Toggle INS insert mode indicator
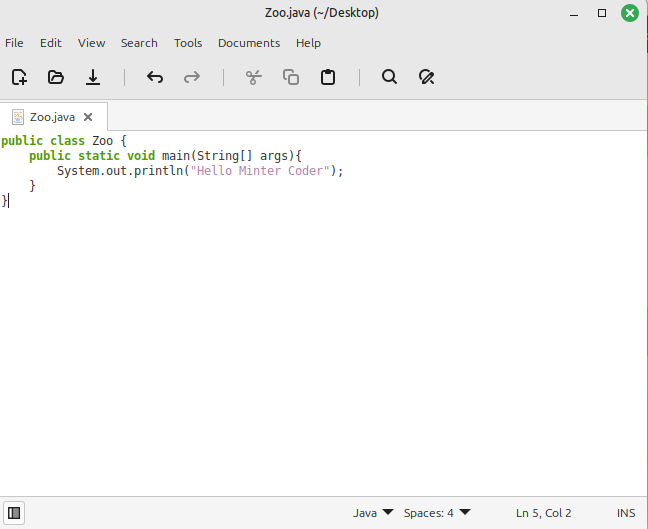Screen dimensions: 648x529 626,513
